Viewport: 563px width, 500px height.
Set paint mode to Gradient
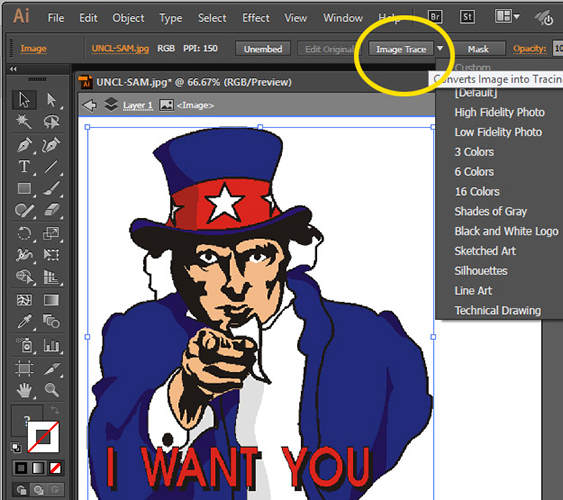[38, 468]
